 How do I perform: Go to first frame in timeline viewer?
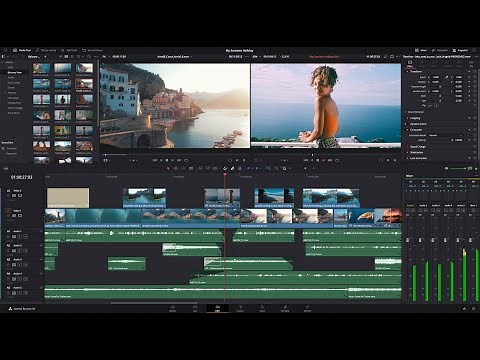pyautogui.click(x=306, y=160)
